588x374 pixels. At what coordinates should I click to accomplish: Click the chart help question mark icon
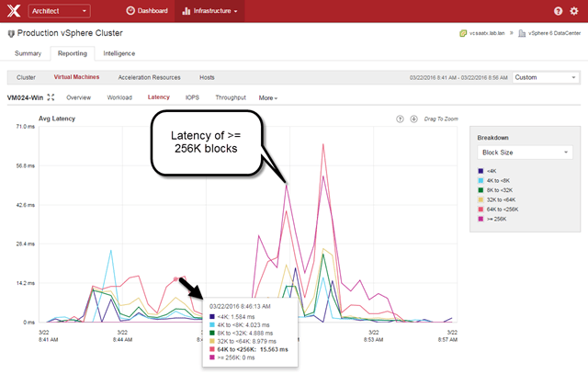coord(400,119)
